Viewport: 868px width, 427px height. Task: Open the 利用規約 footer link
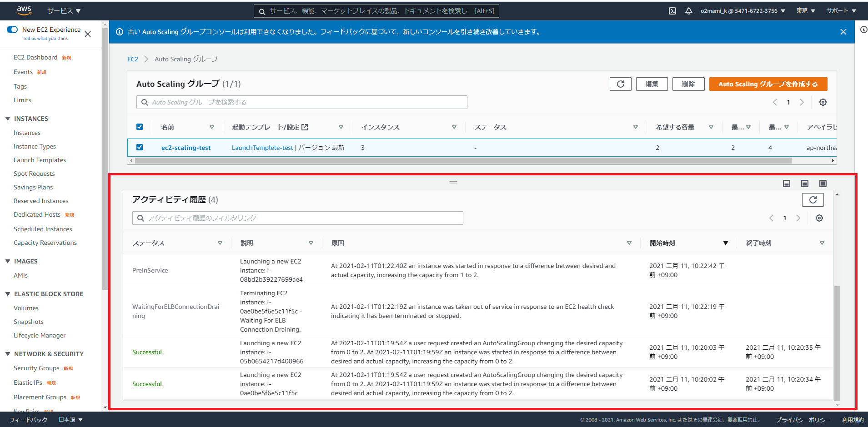pos(853,420)
